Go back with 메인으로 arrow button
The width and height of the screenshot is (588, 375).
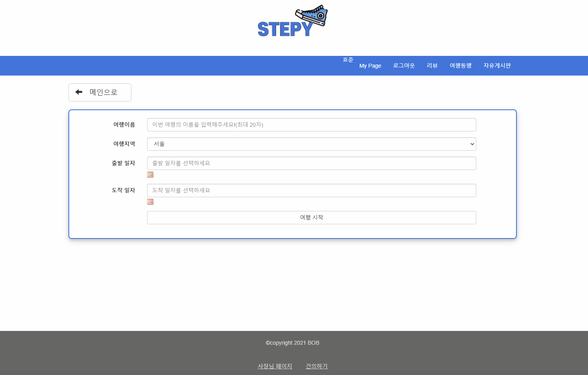[100, 92]
